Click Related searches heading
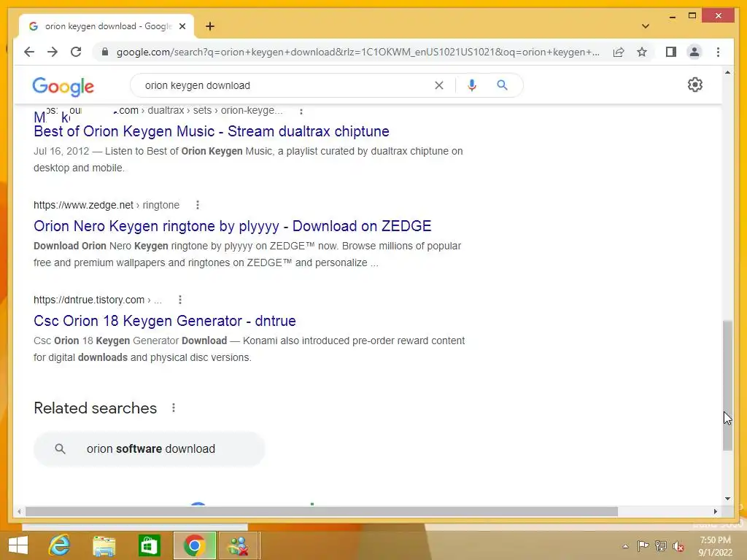The image size is (747, 560). pyautogui.click(x=96, y=408)
